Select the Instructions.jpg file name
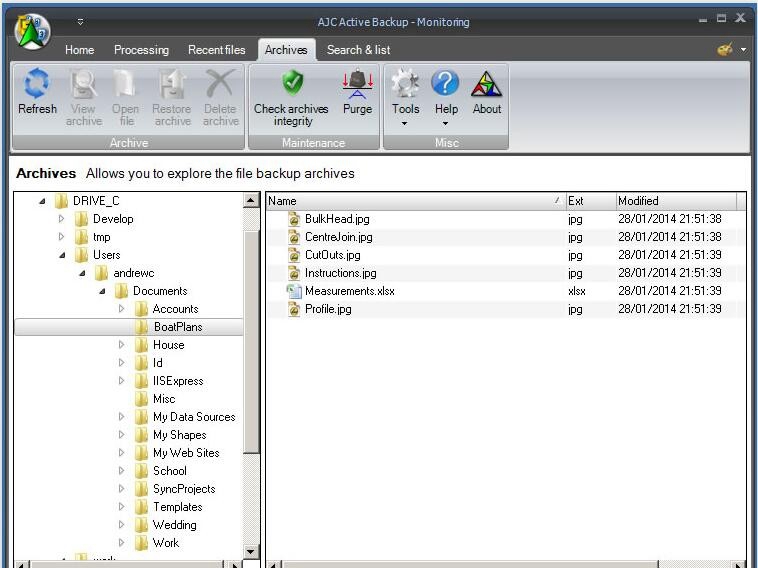 pyautogui.click(x=340, y=273)
